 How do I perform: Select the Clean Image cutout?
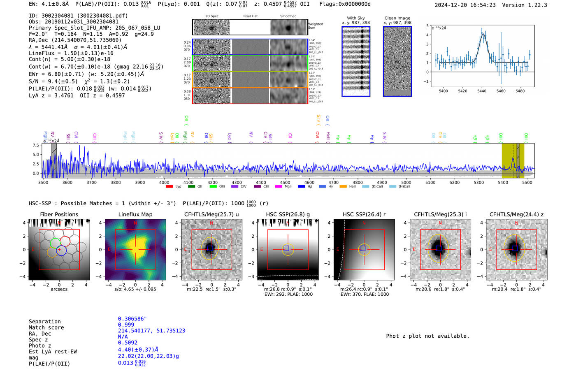397,61
